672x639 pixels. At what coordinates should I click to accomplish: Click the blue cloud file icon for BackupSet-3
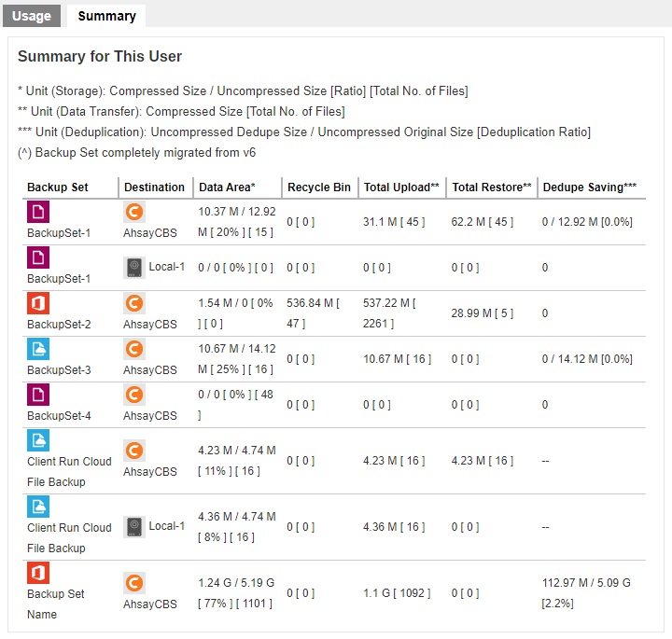pyautogui.click(x=38, y=349)
